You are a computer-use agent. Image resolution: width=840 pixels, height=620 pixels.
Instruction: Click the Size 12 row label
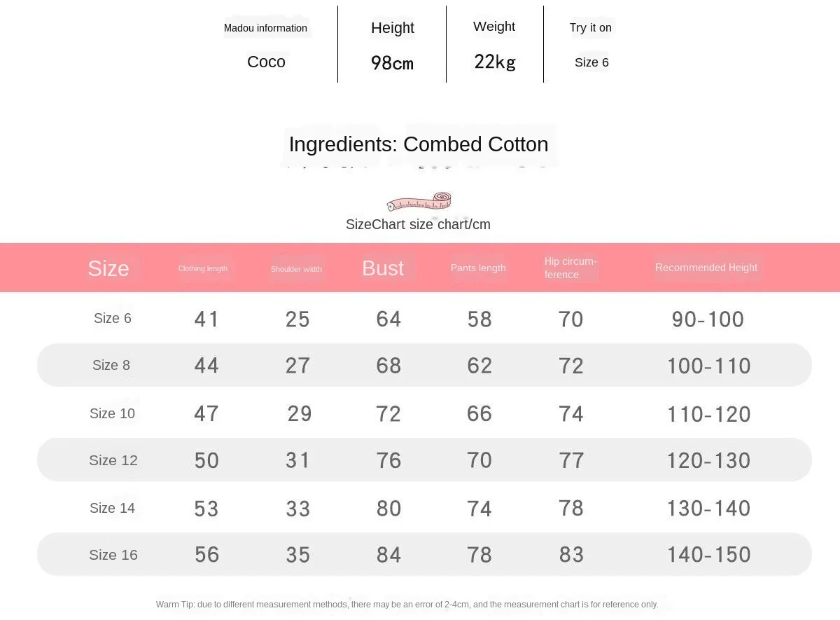[x=113, y=460]
